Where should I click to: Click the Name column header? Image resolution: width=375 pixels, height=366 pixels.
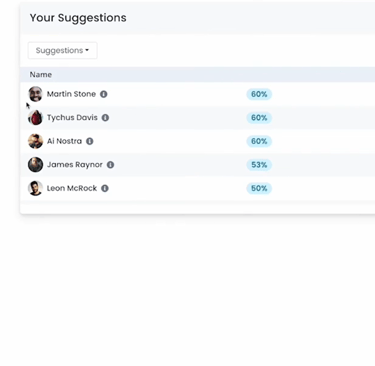(x=41, y=75)
